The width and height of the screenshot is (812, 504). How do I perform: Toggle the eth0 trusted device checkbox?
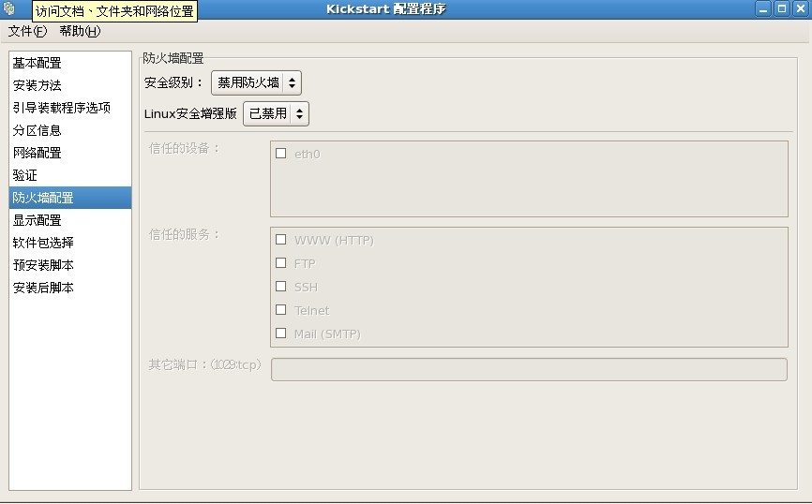pos(280,154)
